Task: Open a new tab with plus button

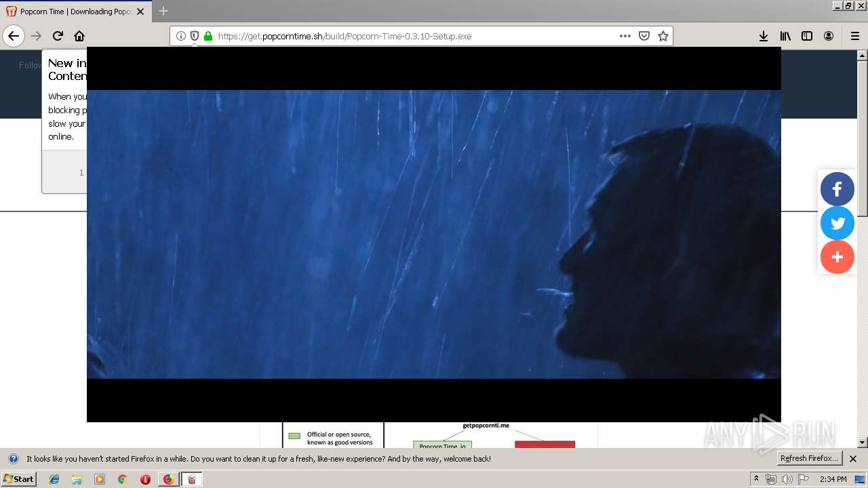Action: coord(163,11)
